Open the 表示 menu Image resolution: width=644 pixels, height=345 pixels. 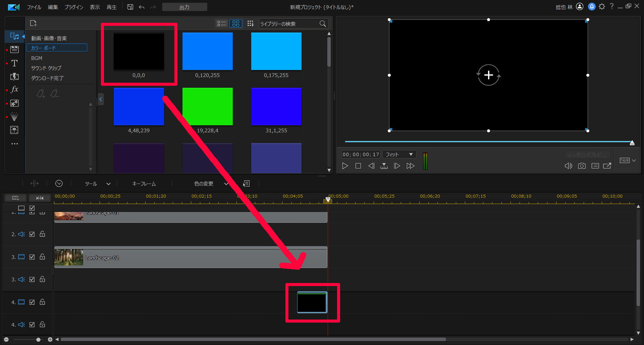point(95,7)
